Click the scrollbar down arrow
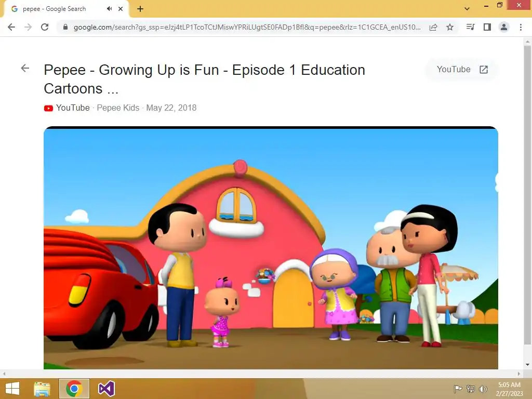Viewport: 532px width, 399px height. [x=527, y=365]
